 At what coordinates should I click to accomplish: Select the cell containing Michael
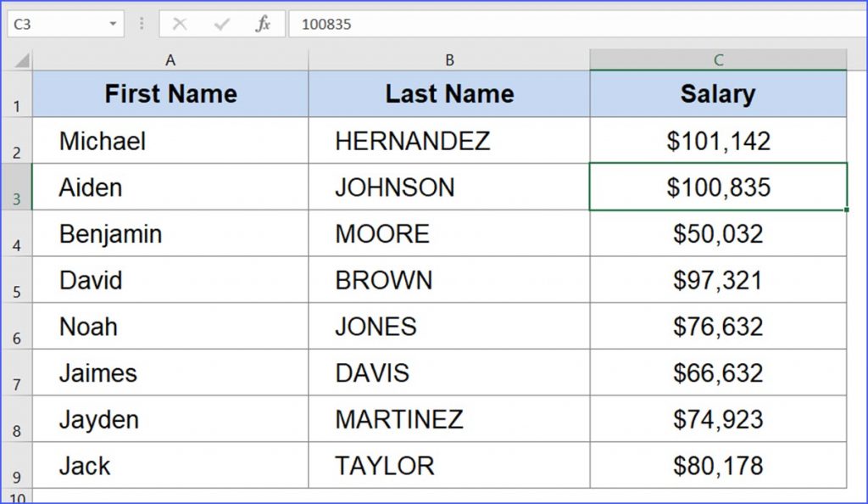(x=170, y=141)
